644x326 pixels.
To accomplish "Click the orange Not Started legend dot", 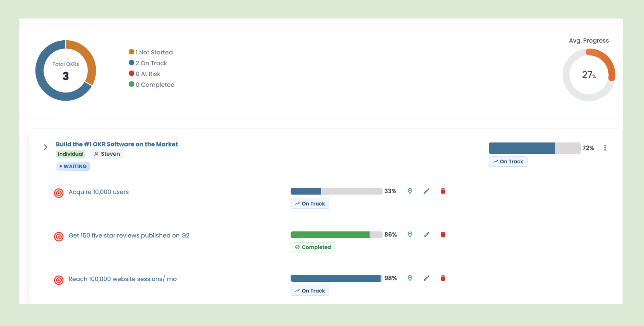I will pos(131,52).
